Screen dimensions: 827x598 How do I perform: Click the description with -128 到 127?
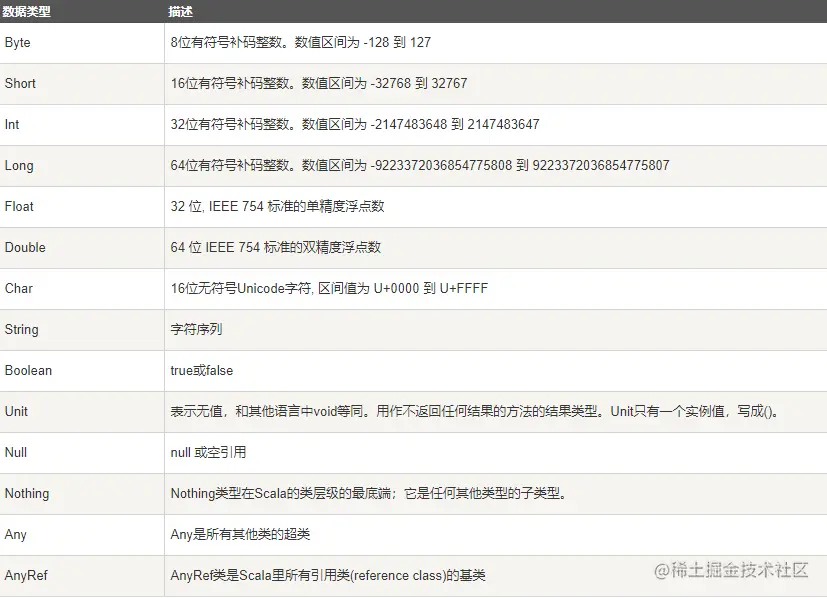point(301,42)
